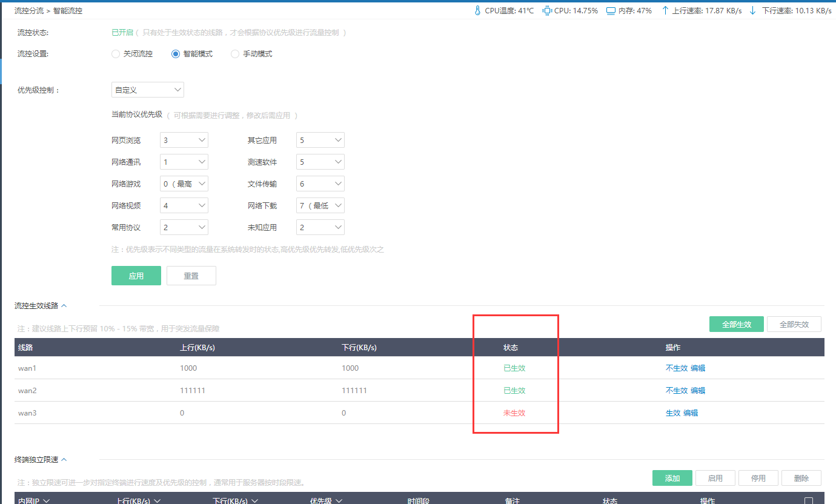Open the 网页浏览 priority dropdown
The height and width of the screenshot is (504, 836).
pos(184,139)
